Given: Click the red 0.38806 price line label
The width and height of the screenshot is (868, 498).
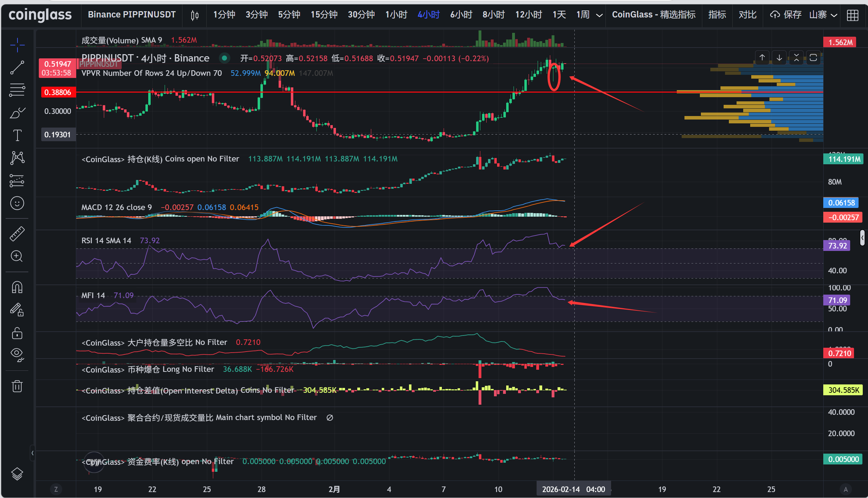Looking at the screenshot, I should click(58, 92).
